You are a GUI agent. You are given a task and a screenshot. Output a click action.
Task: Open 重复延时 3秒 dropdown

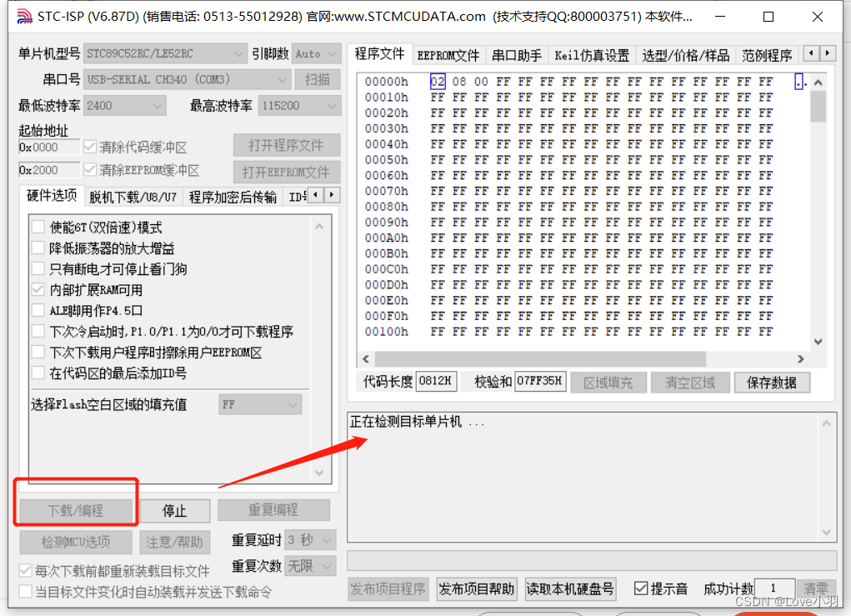tap(310, 540)
